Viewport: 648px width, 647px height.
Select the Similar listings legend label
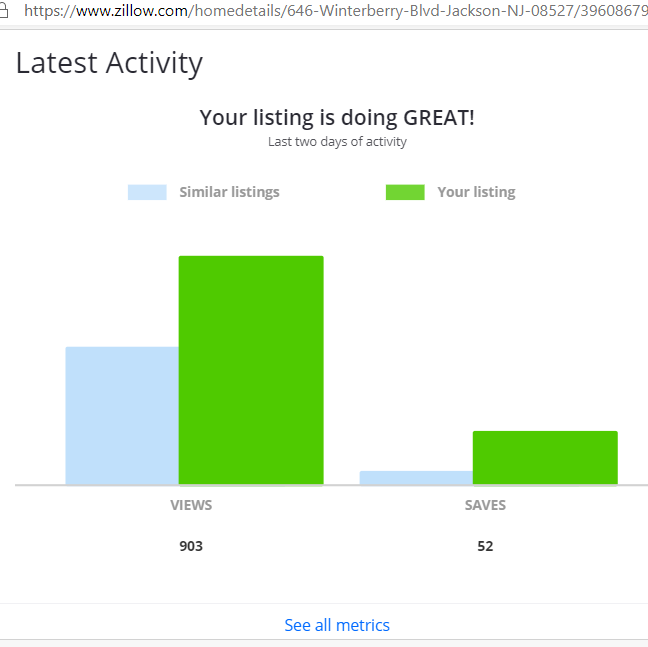(229, 192)
